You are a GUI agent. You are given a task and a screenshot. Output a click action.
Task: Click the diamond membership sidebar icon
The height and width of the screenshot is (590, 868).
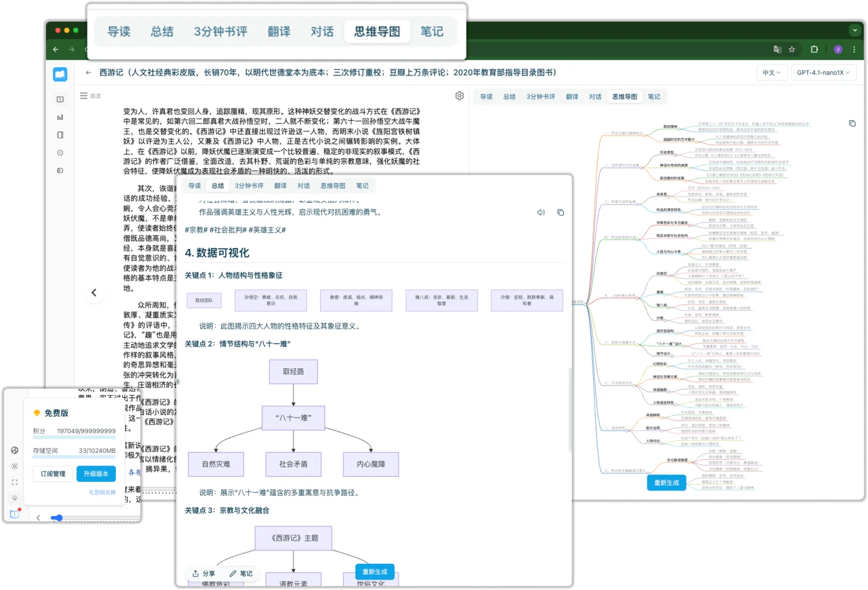[15, 498]
